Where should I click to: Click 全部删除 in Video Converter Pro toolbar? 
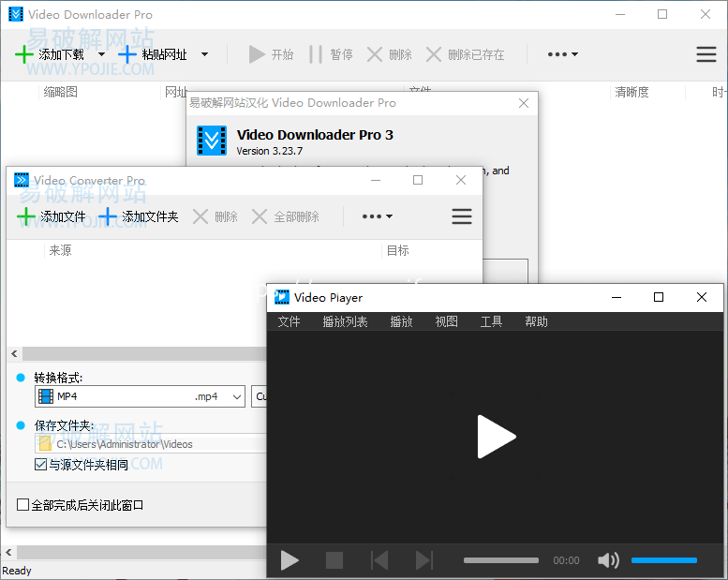285,216
